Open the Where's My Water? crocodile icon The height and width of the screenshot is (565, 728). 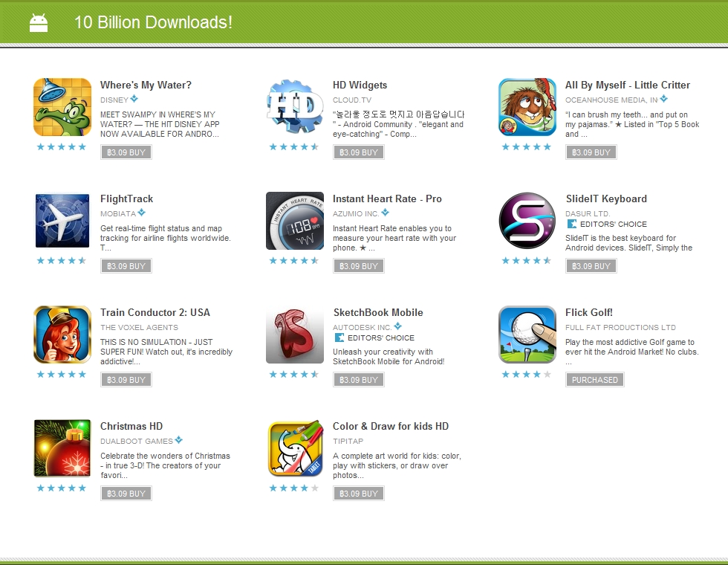click(62, 107)
